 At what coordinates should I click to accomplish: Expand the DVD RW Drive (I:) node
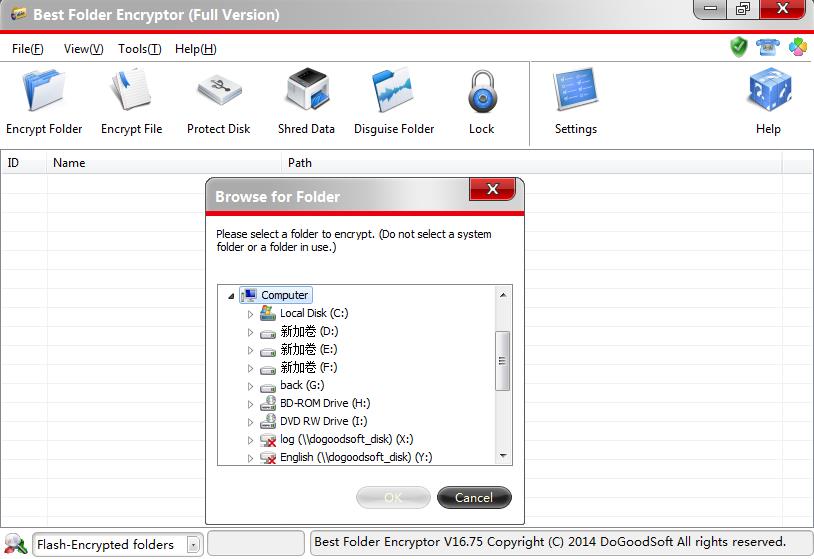pyautogui.click(x=250, y=422)
